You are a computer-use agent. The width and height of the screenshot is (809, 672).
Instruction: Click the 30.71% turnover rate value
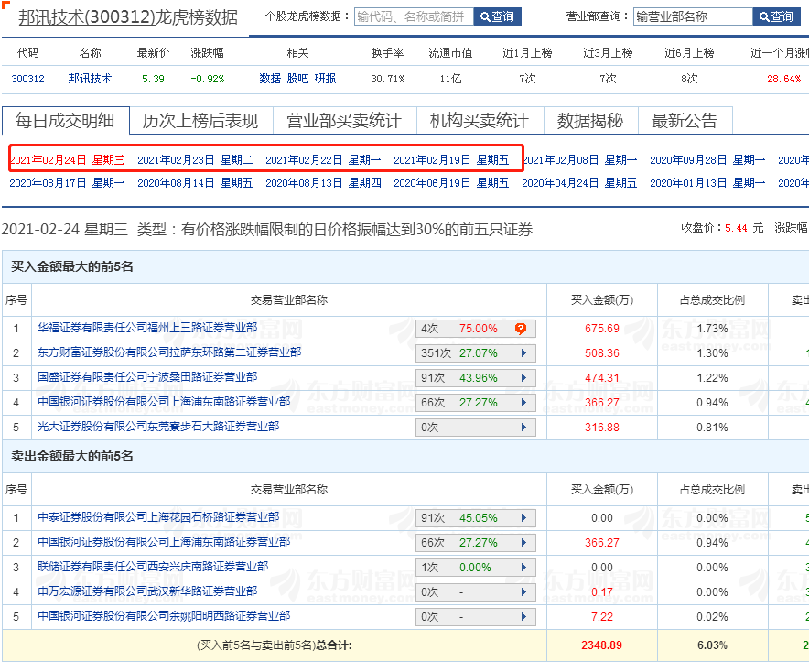pos(388,79)
